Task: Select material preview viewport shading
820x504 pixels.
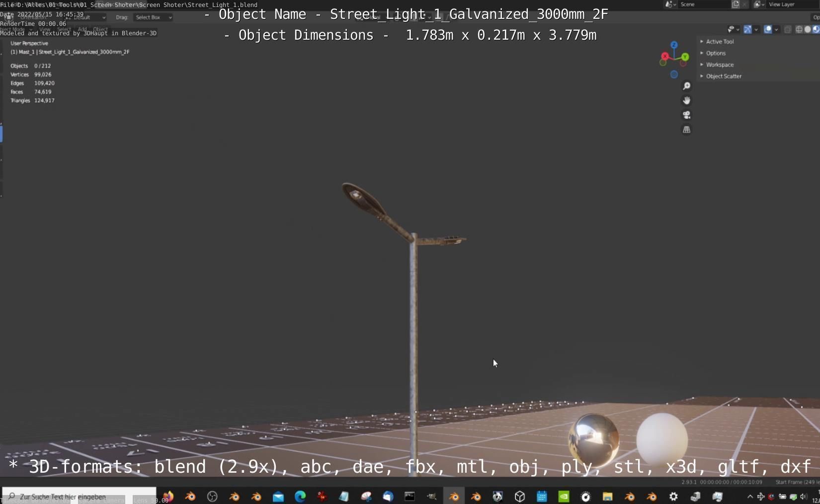Action: pos(816,29)
